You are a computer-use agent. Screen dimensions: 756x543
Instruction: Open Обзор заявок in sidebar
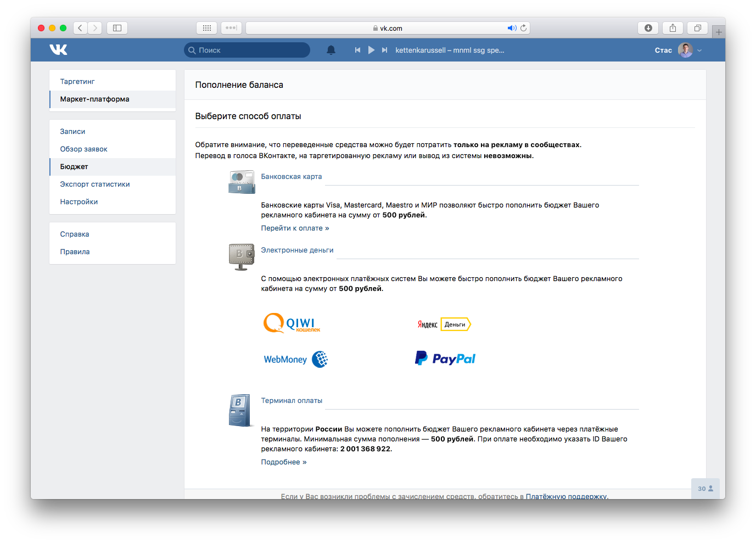(113, 149)
